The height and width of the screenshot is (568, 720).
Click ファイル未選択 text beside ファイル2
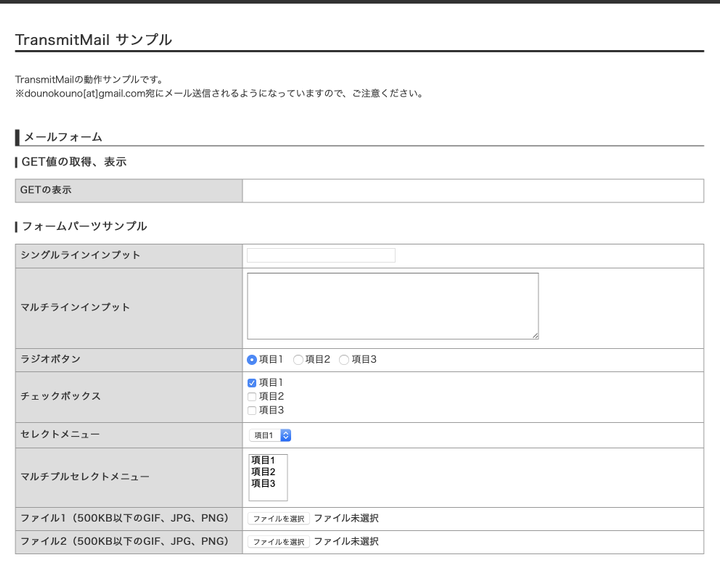click(346, 542)
